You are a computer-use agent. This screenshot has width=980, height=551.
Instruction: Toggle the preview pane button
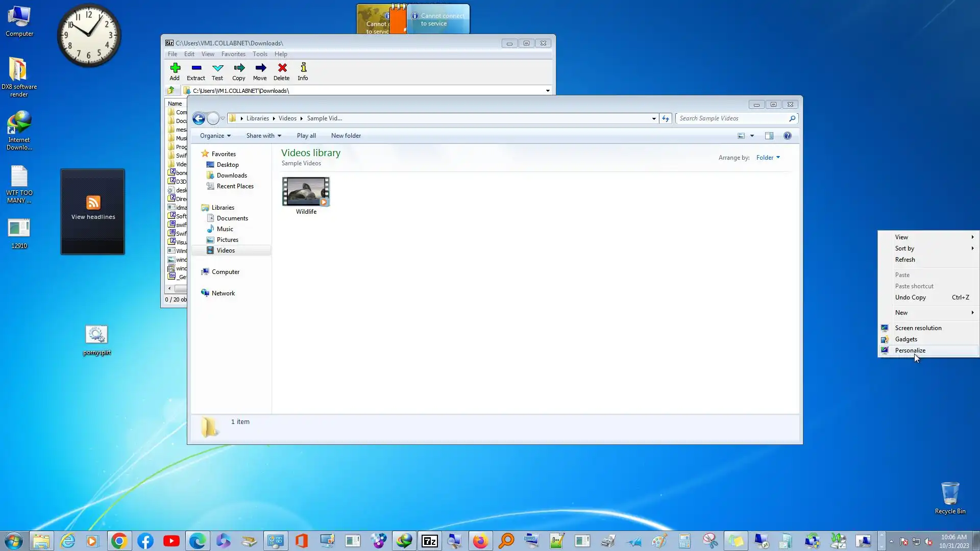pyautogui.click(x=769, y=136)
